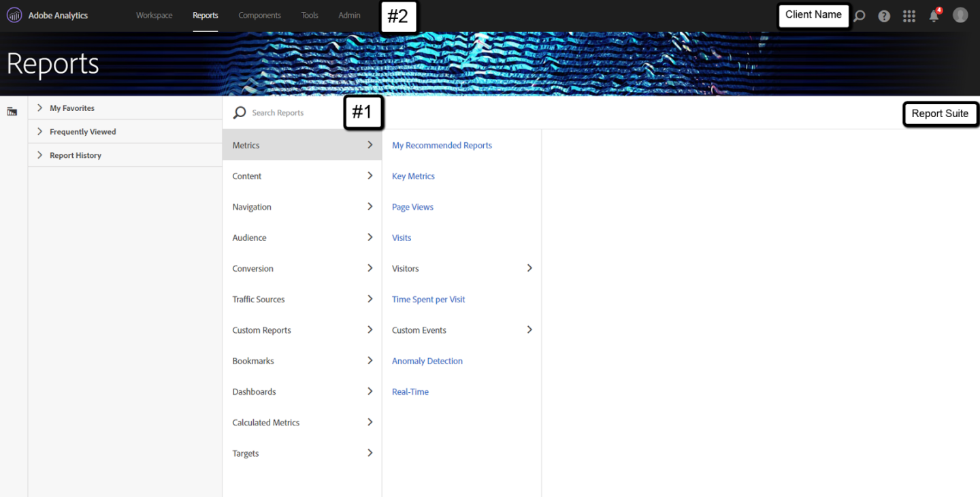Click into the Search Reports field
Image resolution: width=980 pixels, height=497 pixels.
(293, 113)
